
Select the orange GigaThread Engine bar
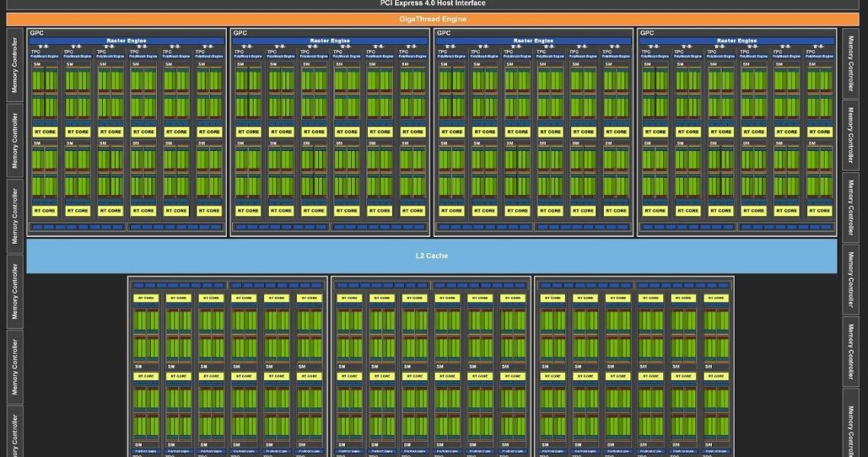pos(432,19)
